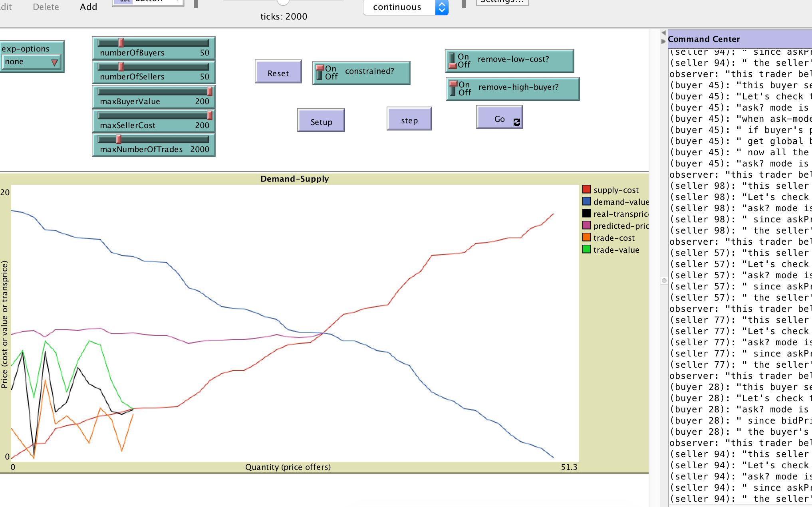812x507 pixels.
Task: Click the step button
Action: point(409,119)
